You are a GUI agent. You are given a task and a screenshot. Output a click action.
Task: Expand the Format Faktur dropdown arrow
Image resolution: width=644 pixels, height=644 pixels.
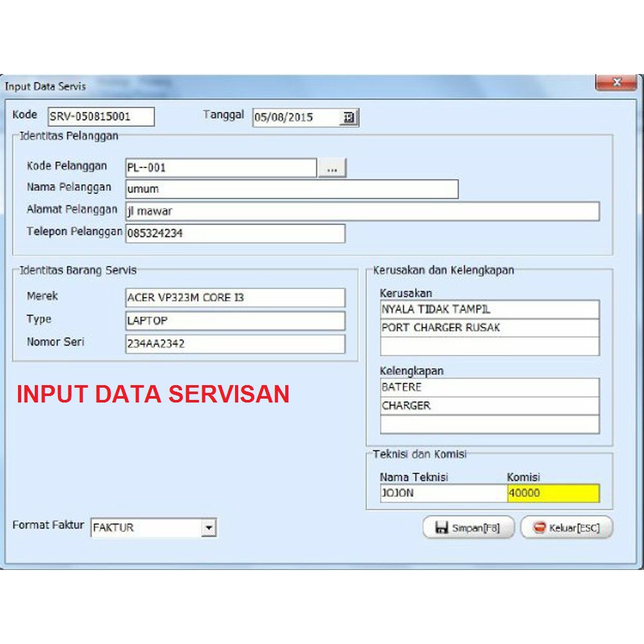(x=209, y=528)
